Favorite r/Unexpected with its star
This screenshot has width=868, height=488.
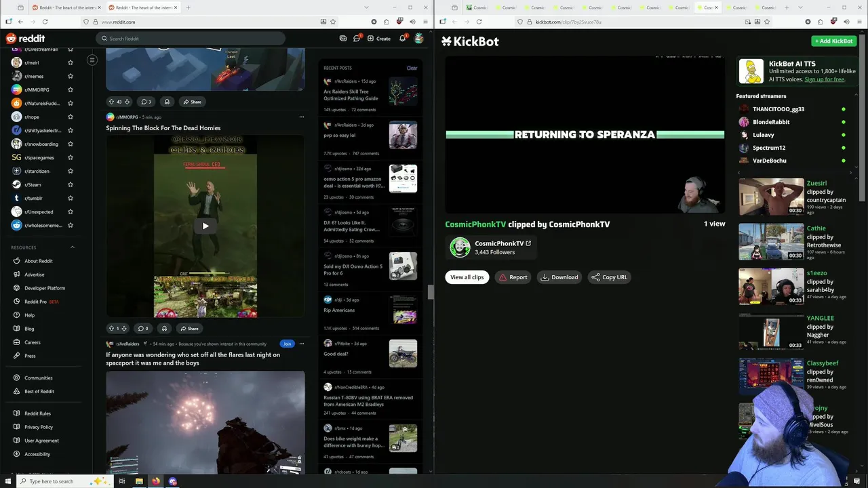[71, 211]
